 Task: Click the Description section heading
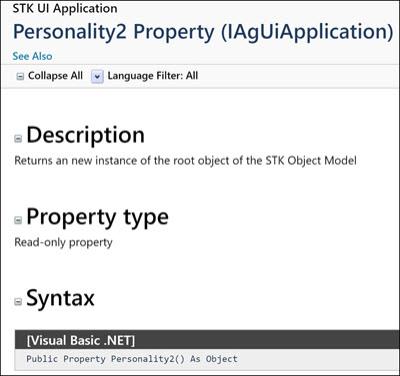(x=86, y=135)
